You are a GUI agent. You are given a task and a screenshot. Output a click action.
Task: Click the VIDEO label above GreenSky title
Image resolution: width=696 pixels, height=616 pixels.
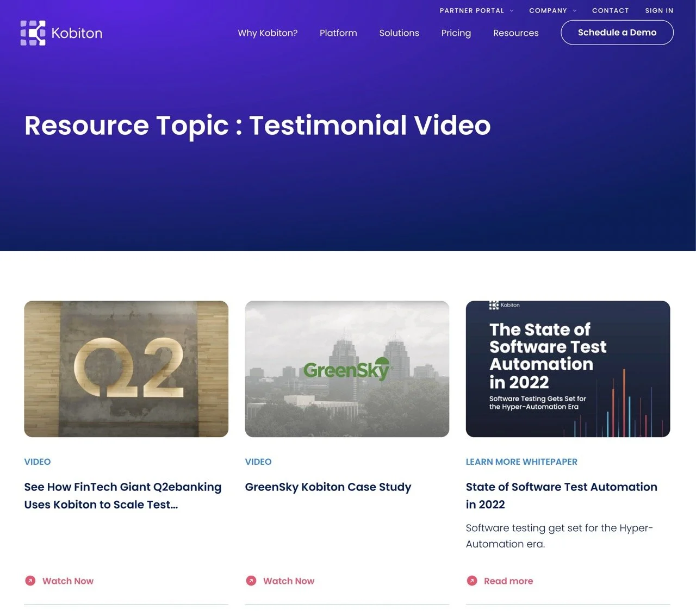(258, 462)
